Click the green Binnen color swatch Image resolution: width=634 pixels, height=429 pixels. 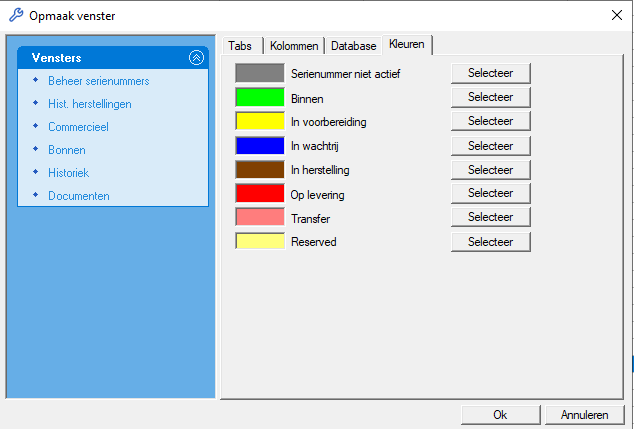click(259, 97)
